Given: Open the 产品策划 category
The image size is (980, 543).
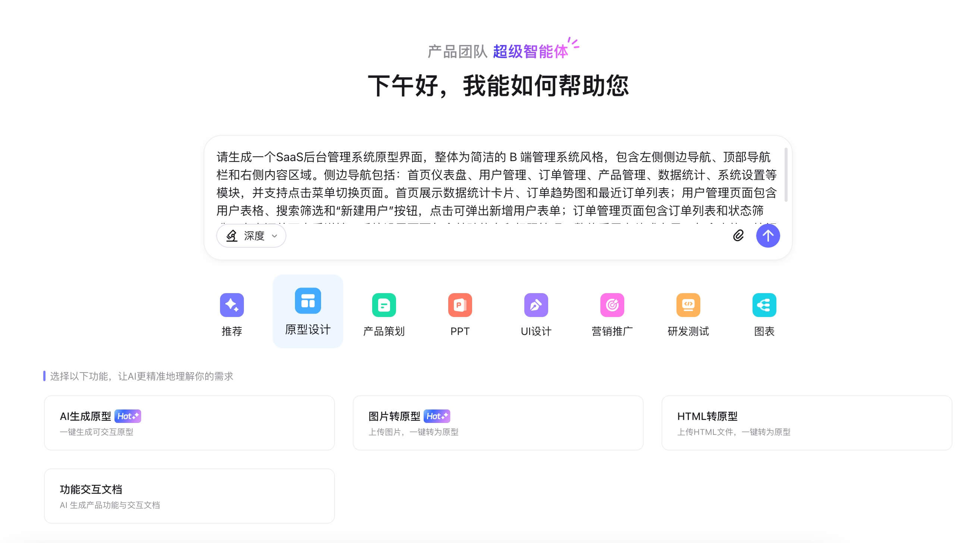Looking at the screenshot, I should point(384,304).
